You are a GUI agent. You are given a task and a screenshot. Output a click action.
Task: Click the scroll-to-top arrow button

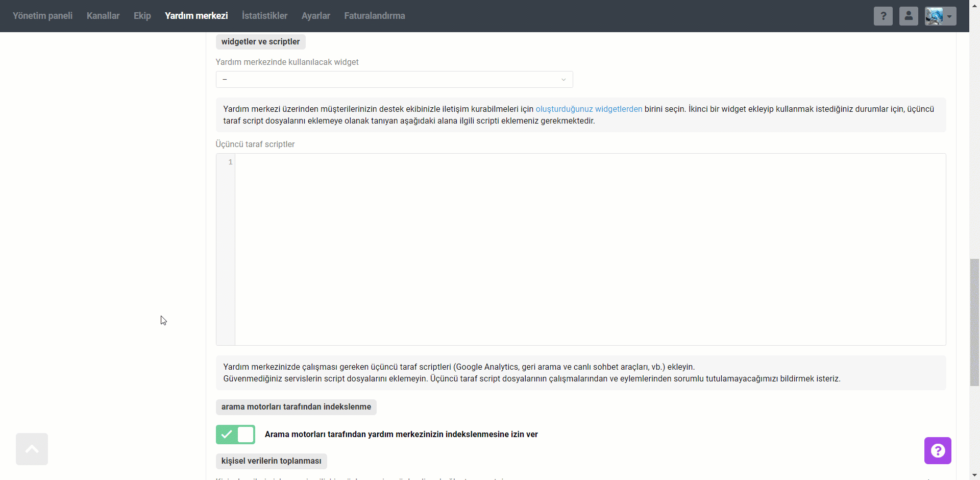(x=32, y=449)
